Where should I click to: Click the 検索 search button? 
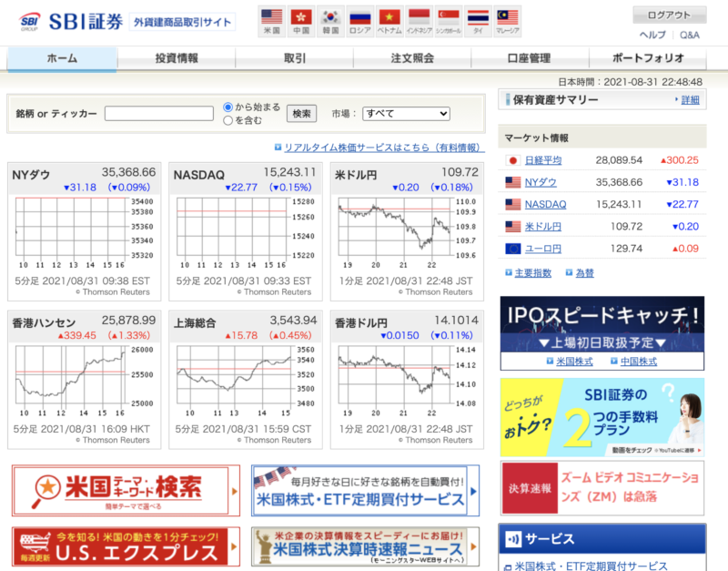(302, 113)
